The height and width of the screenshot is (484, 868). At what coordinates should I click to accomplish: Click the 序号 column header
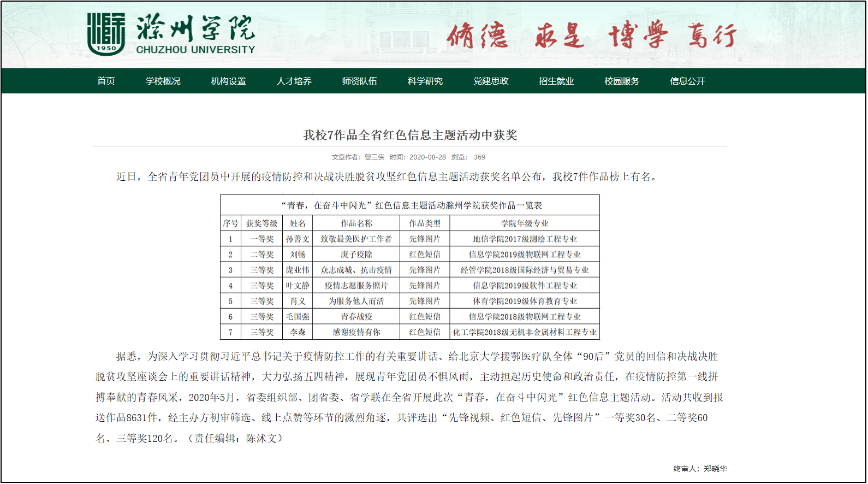[x=230, y=223]
